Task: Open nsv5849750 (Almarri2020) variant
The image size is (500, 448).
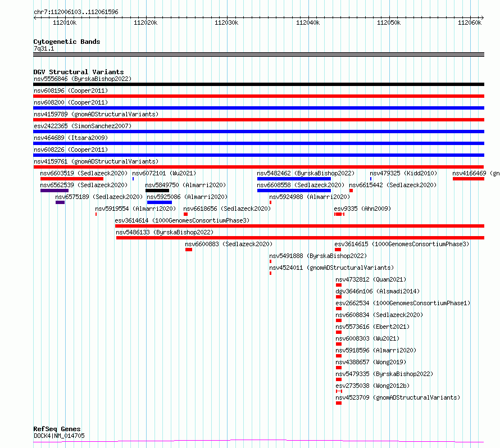Action: (185, 185)
